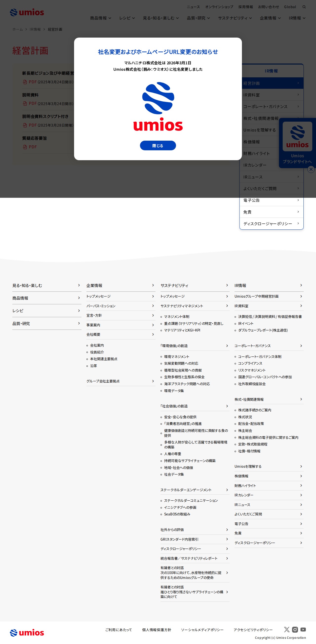Click arrow beside footer 「社会価値」の創造
The image size is (316, 644).
pyautogui.click(x=227, y=406)
